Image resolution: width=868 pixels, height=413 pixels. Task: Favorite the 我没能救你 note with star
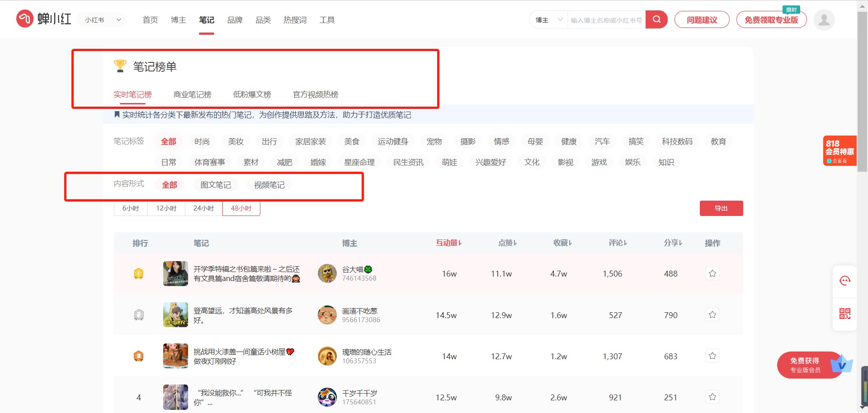click(x=712, y=397)
